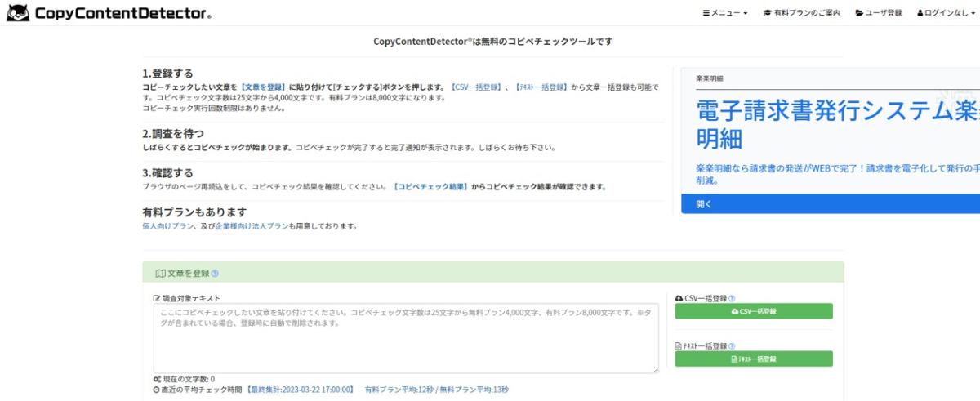Follow the 【文章を登録】 link in step 1

tap(261, 87)
